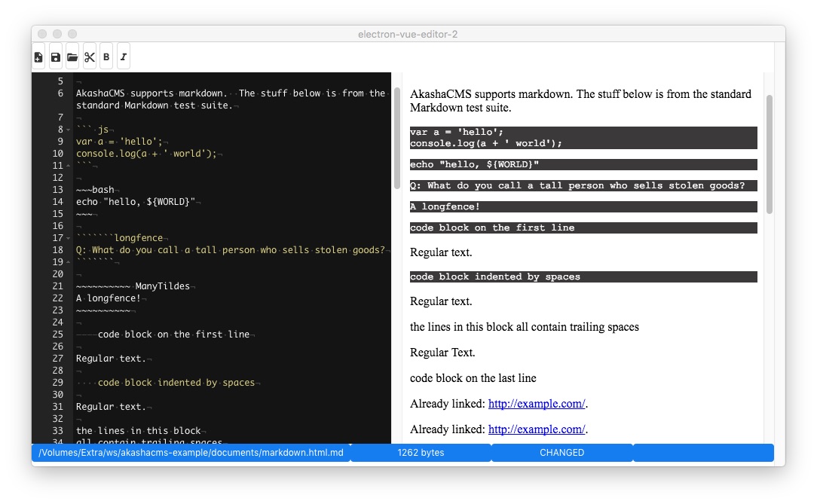This screenshot has width=817, height=504.
Task: Click the console.log line in editor
Action: coord(146,154)
